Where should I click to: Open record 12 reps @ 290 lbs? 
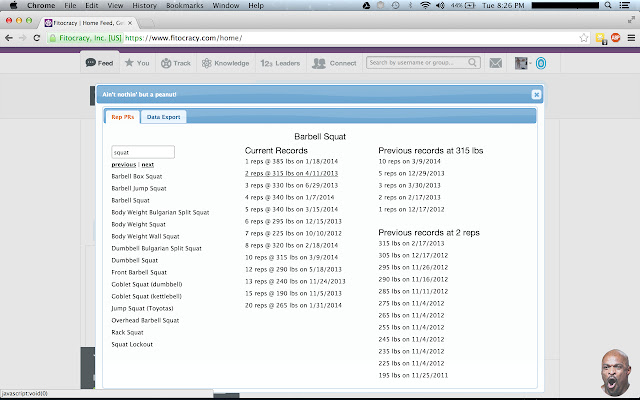(x=293, y=269)
